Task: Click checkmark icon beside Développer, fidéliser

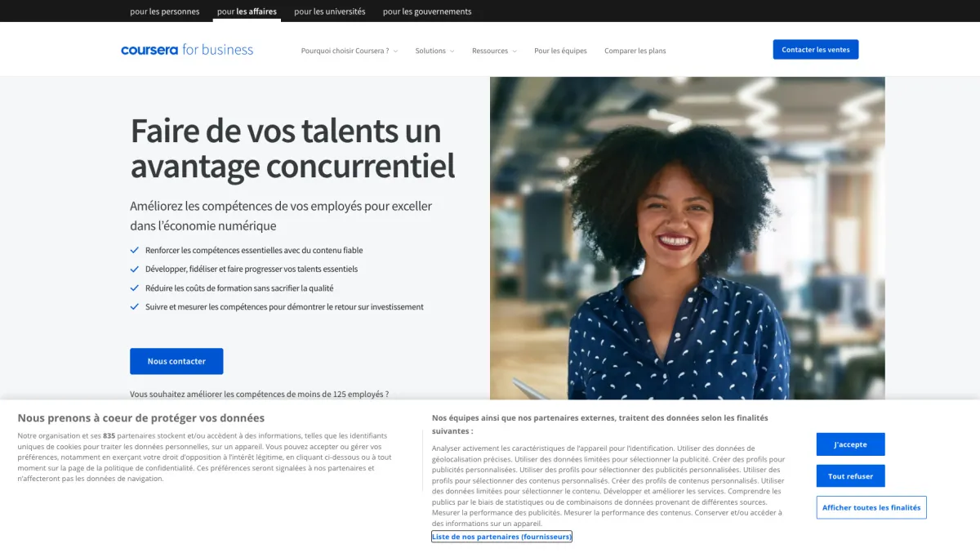Action: click(135, 269)
